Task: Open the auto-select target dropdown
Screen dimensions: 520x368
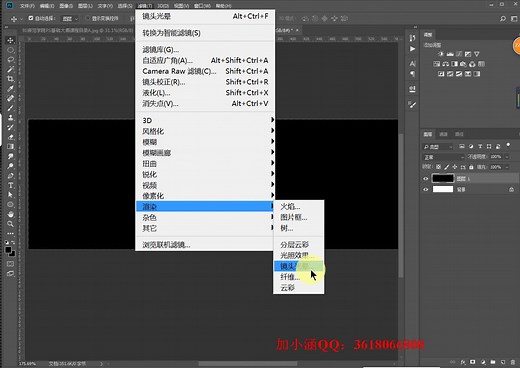Action: (70, 19)
